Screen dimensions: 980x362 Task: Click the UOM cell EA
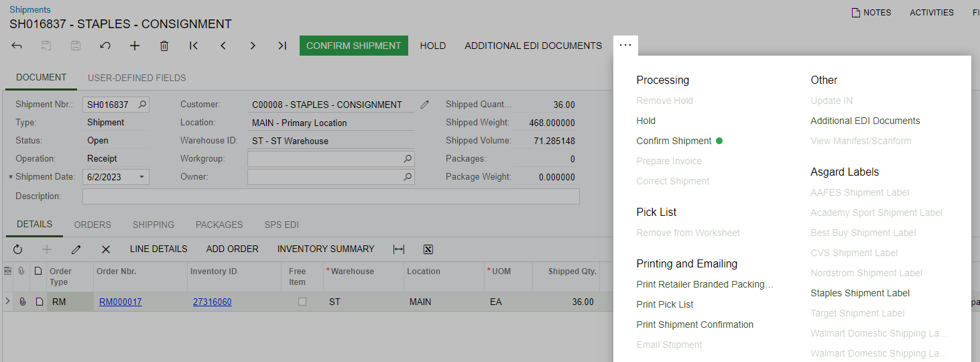508,302
